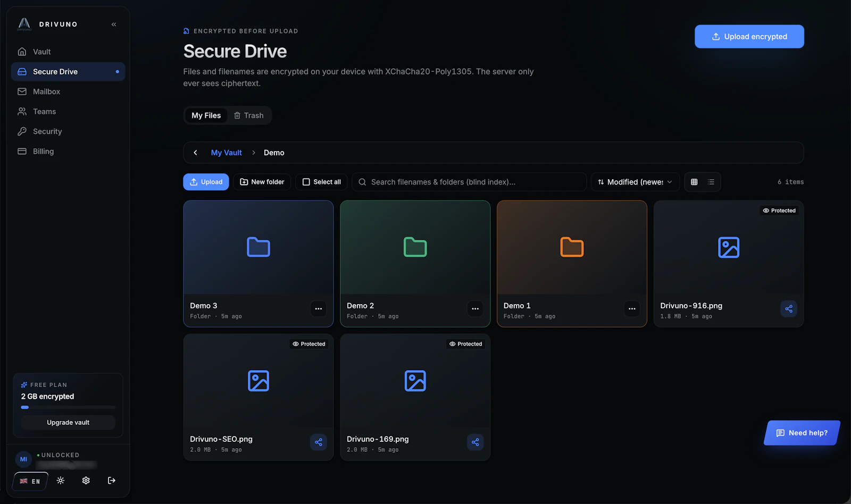851x504 pixels.
Task: Click the search magnifier icon
Action: pos(362,182)
